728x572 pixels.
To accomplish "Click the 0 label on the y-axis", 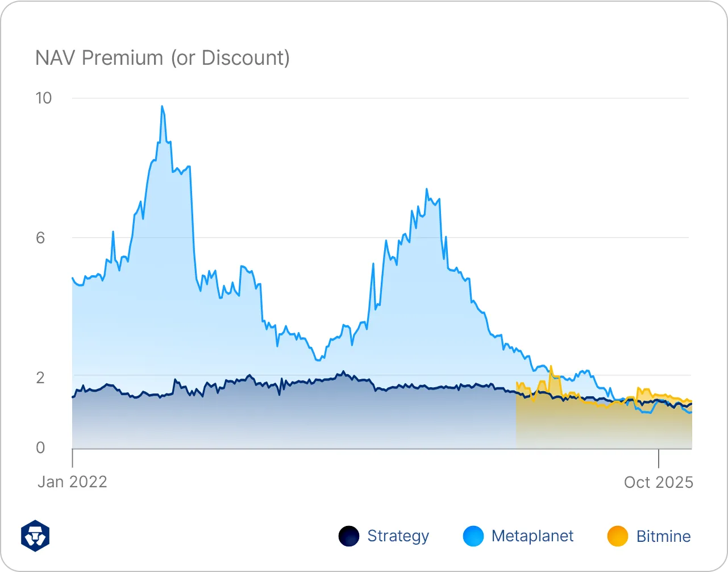I will [x=40, y=448].
